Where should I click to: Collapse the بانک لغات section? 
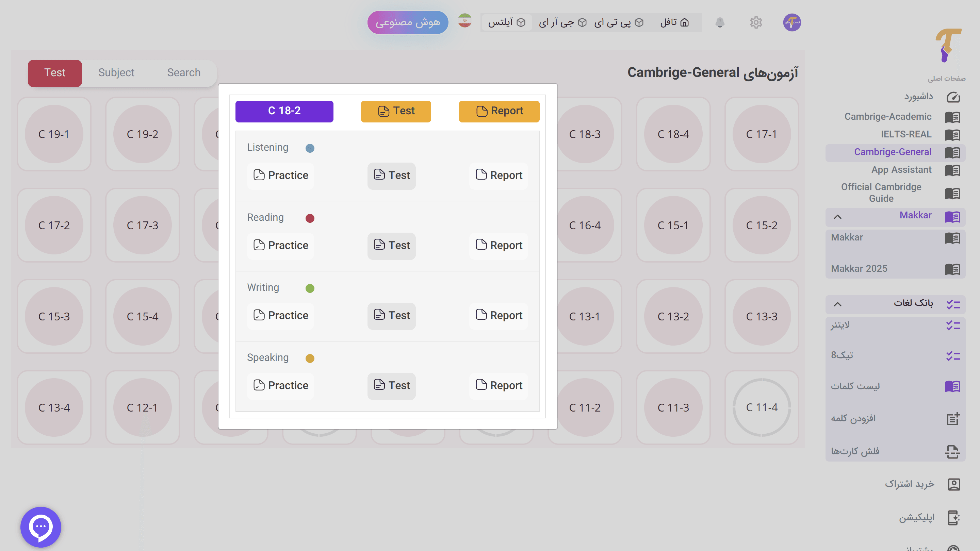pyautogui.click(x=837, y=304)
